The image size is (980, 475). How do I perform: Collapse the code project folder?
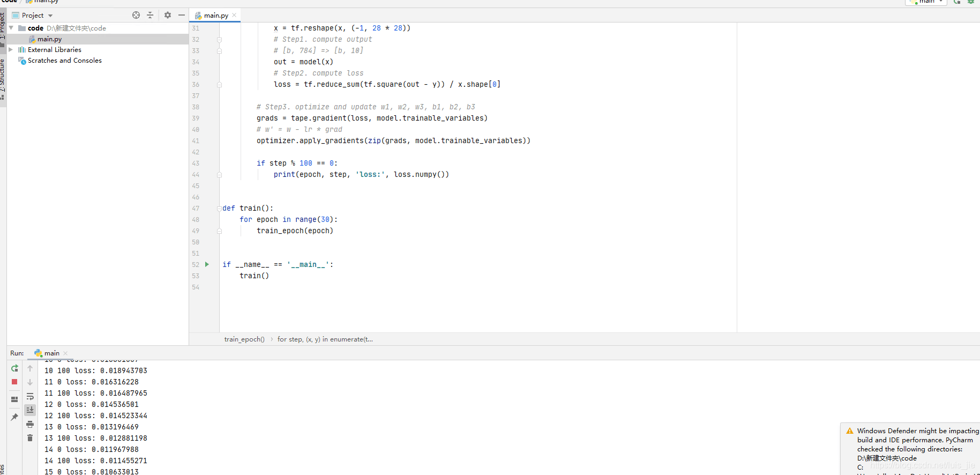click(x=11, y=28)
